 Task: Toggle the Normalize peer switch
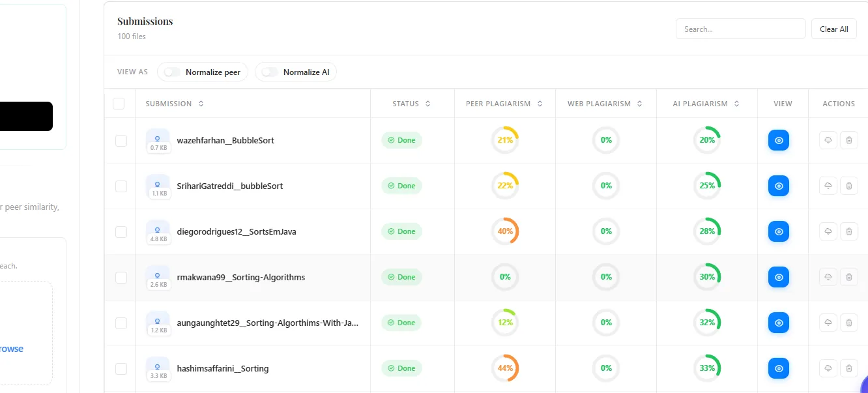point(172,72)
